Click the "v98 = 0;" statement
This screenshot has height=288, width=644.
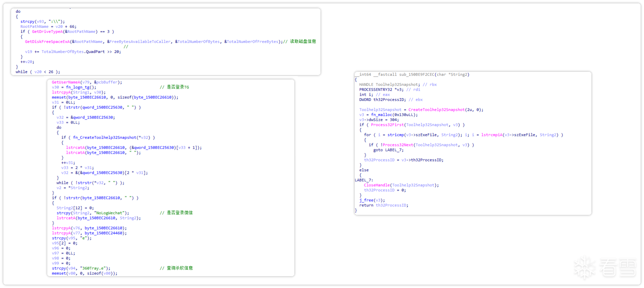(x=61, y=258)
